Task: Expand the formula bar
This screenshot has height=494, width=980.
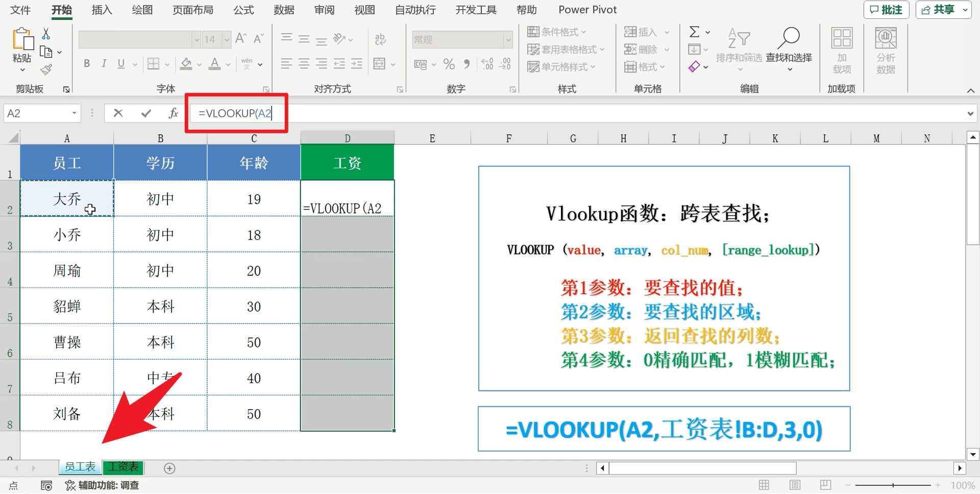Action: (970, 113)
